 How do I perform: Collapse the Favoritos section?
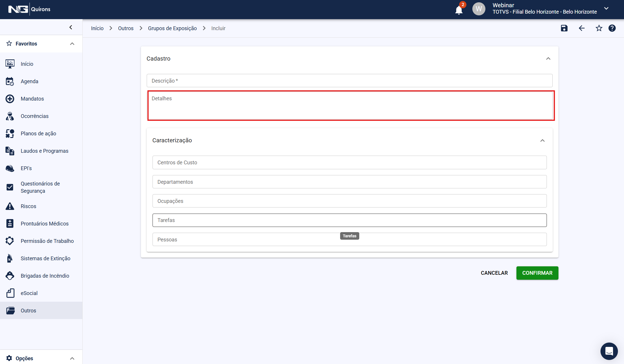pyautogui.click(x=72, y=44)
